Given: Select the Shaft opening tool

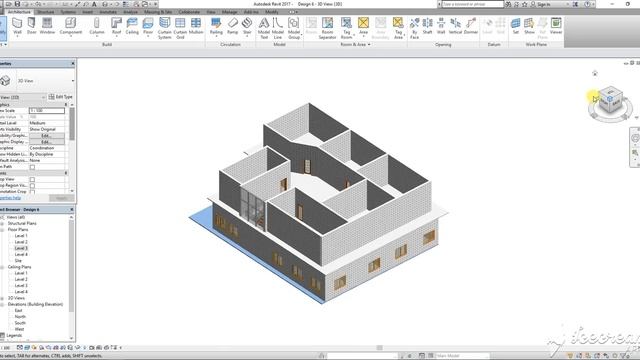Looking at the screenshot, I should 427,26.
